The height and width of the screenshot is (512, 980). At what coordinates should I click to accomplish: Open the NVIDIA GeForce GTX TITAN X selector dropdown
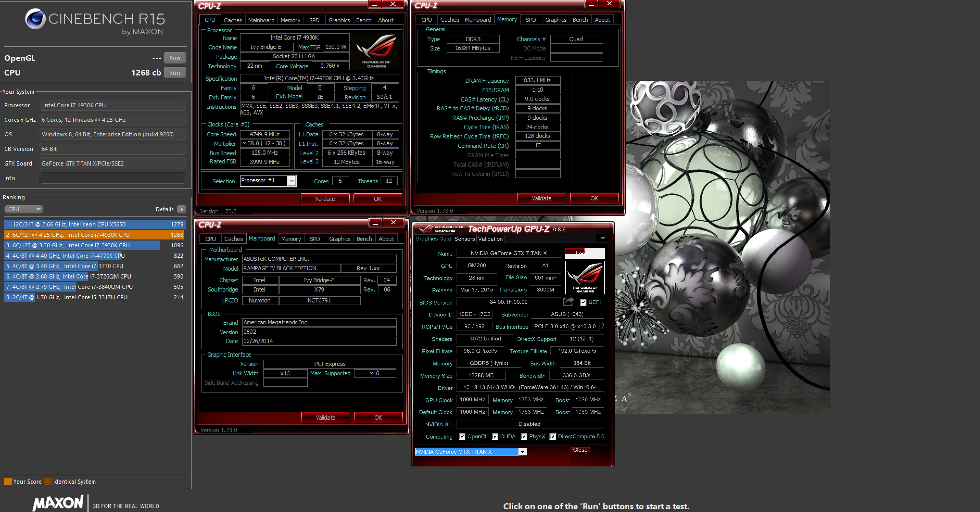[523, 452]
